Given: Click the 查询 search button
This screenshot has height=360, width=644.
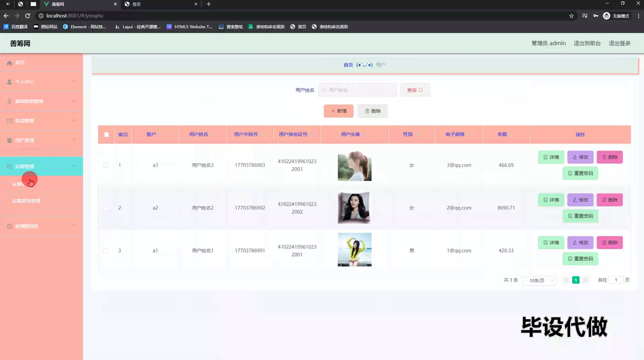Looking at the screenshot, I should [x=415, y=90].
